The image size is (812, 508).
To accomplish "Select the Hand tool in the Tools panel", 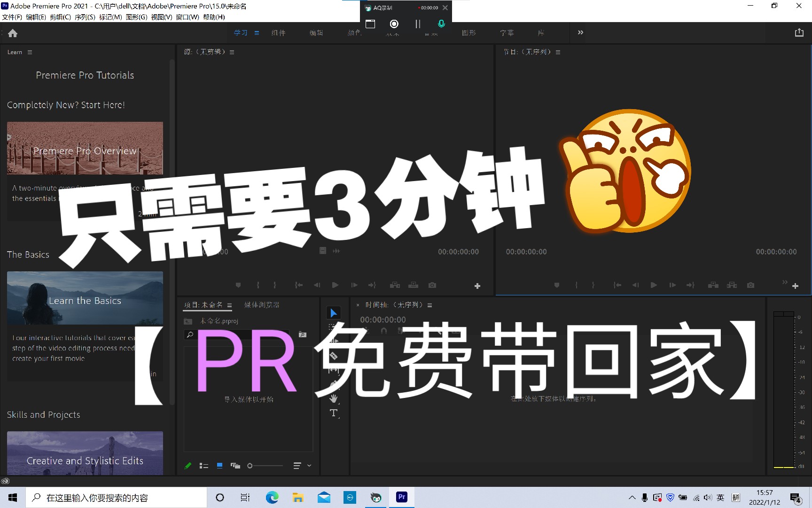I will 334,397.
